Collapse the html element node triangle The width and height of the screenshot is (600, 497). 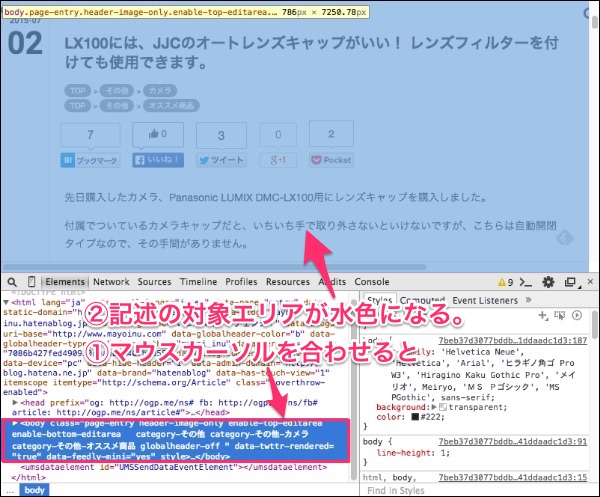point(6,302)
